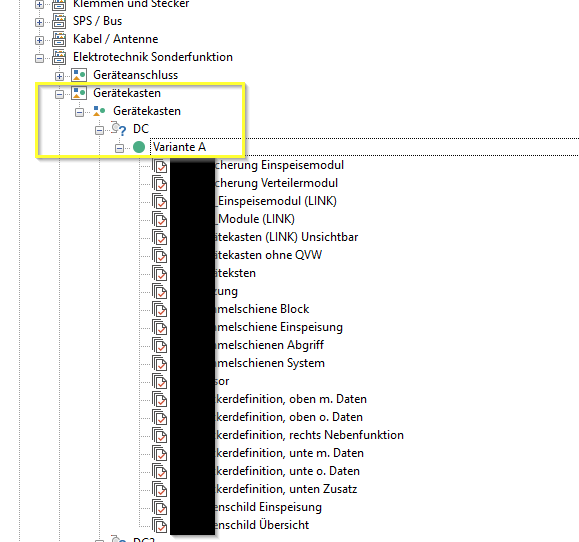Expand the SPS / Bus folder

pyautogui.click(x=39, y=22)
